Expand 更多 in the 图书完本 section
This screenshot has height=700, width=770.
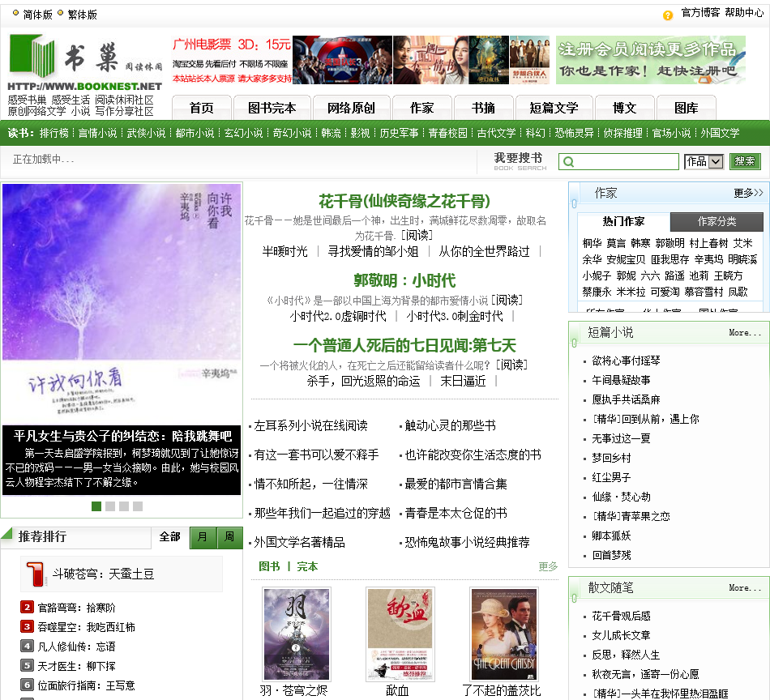548,566
